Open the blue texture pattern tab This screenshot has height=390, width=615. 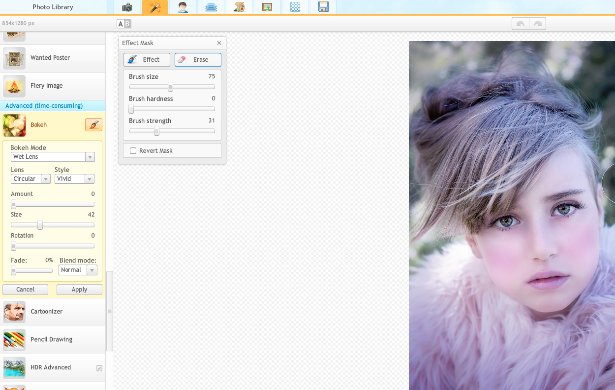pos(295,7)
